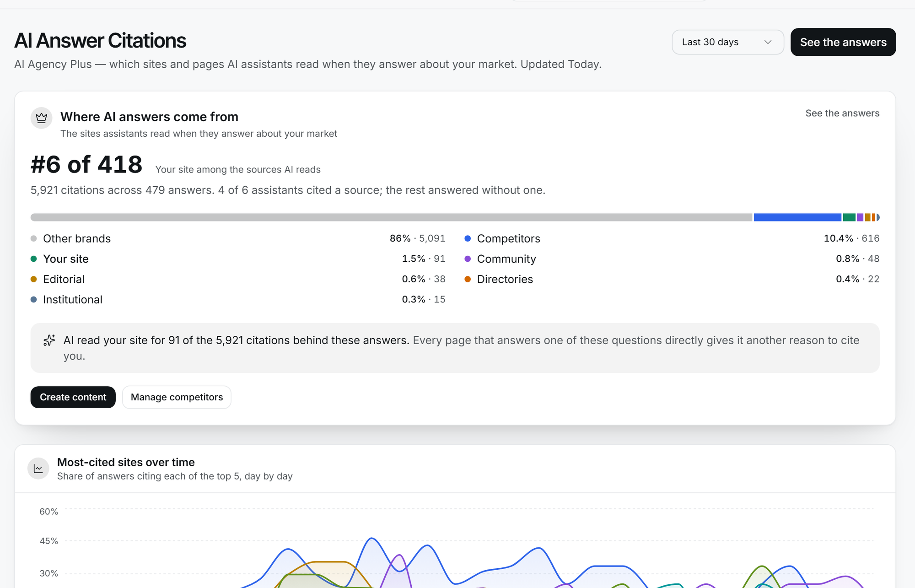Click the tallest blue peak on the citations chart

(x=372, y=539)
